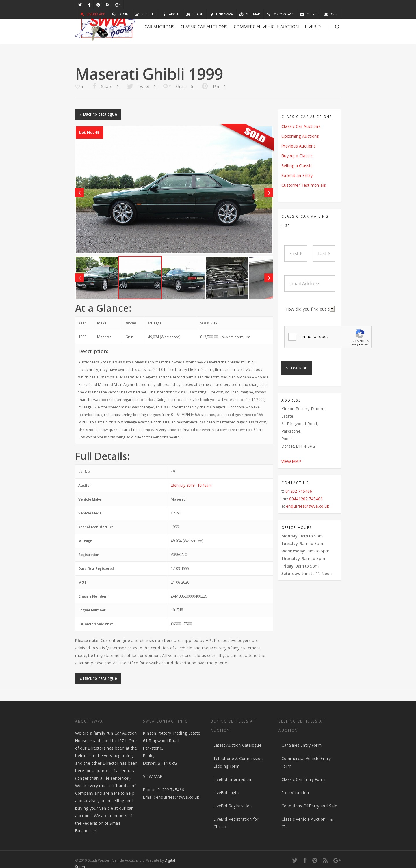
Task: Open CAR AUCTIONS menu
Action: point(159,27)
